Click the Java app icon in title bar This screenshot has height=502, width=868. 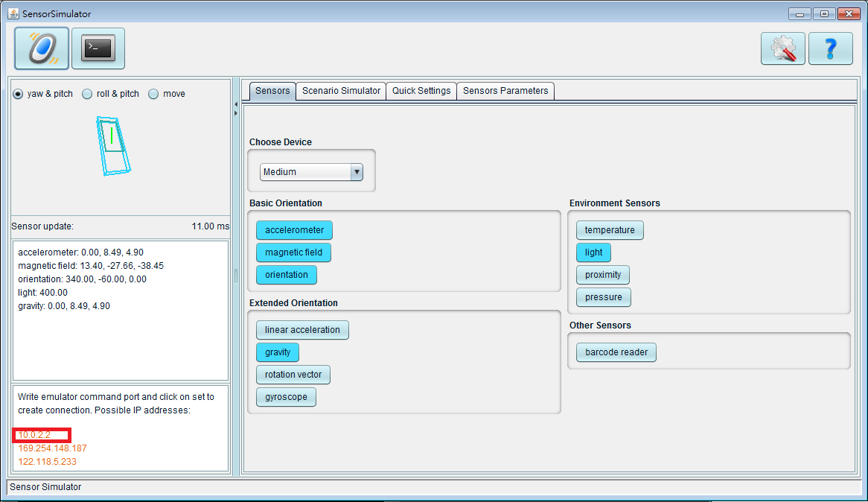pos(13,13)
